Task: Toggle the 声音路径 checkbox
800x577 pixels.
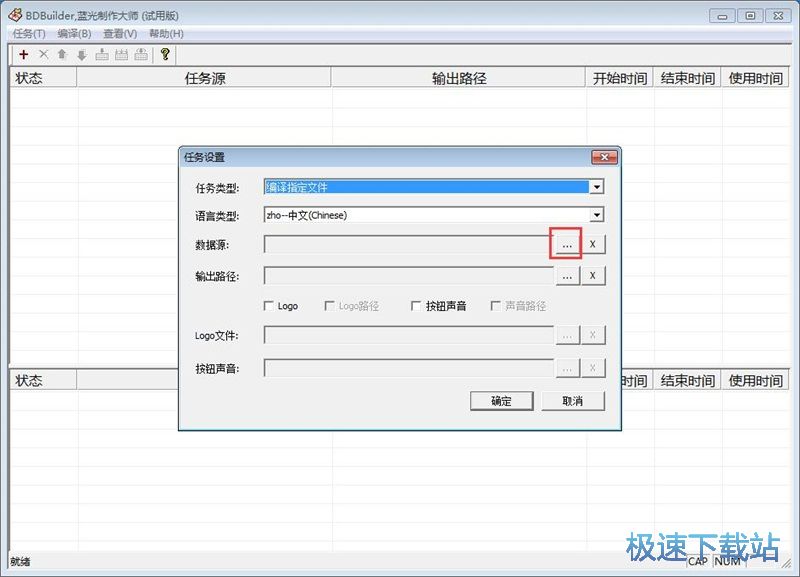Action: 495,306
